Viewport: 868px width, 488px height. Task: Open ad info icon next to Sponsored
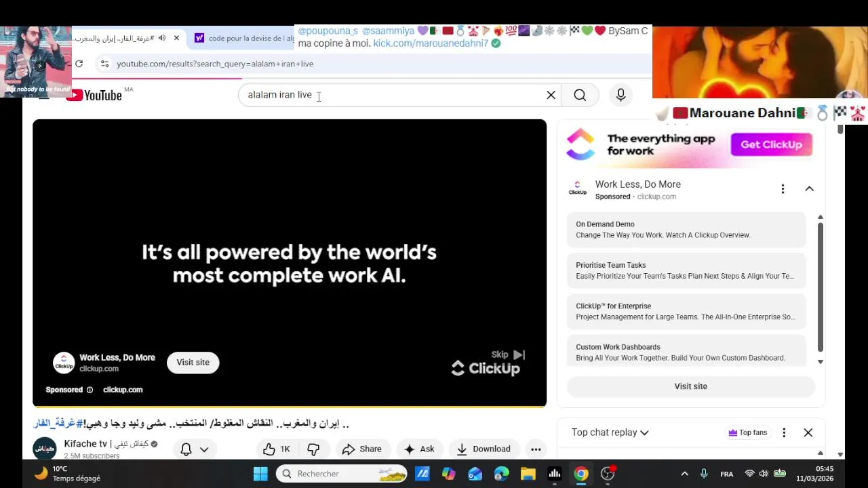(x=90, y=390)
